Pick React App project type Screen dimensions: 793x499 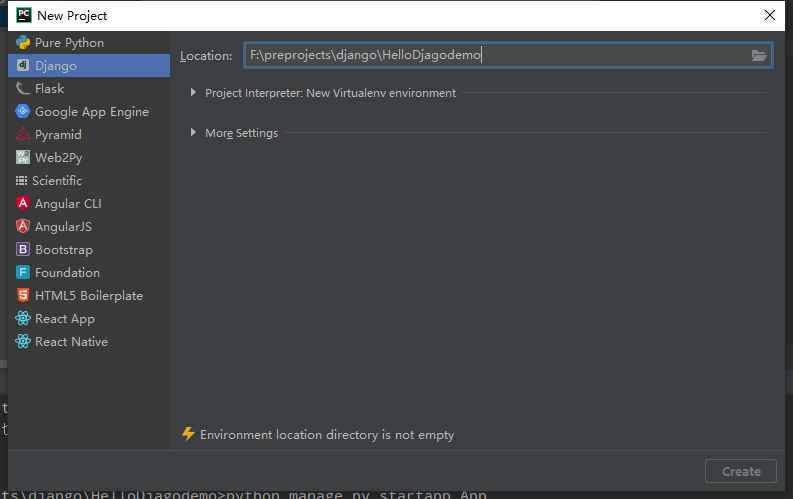tap(89, 318)
